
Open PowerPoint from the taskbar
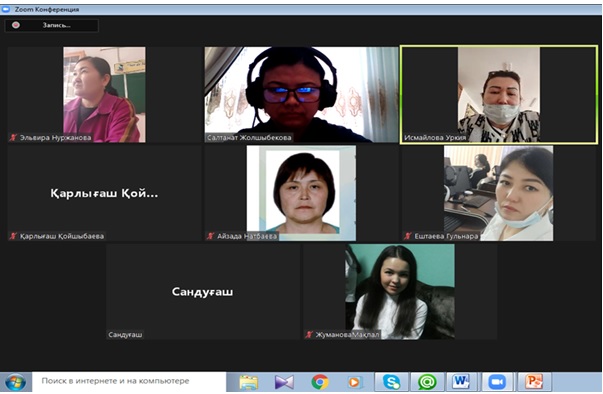[x=534, y=382]
